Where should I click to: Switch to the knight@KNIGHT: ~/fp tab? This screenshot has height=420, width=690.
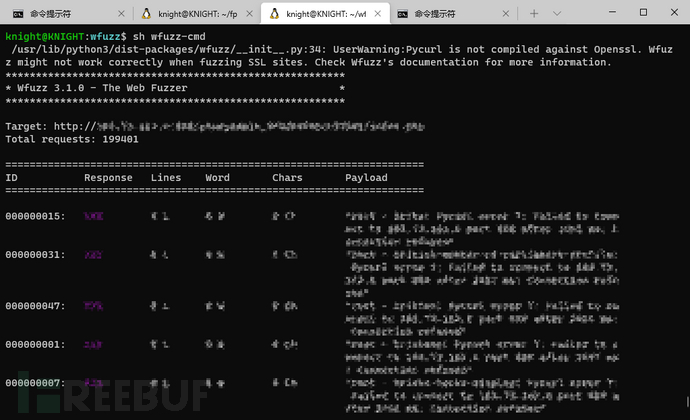point(196,14)
